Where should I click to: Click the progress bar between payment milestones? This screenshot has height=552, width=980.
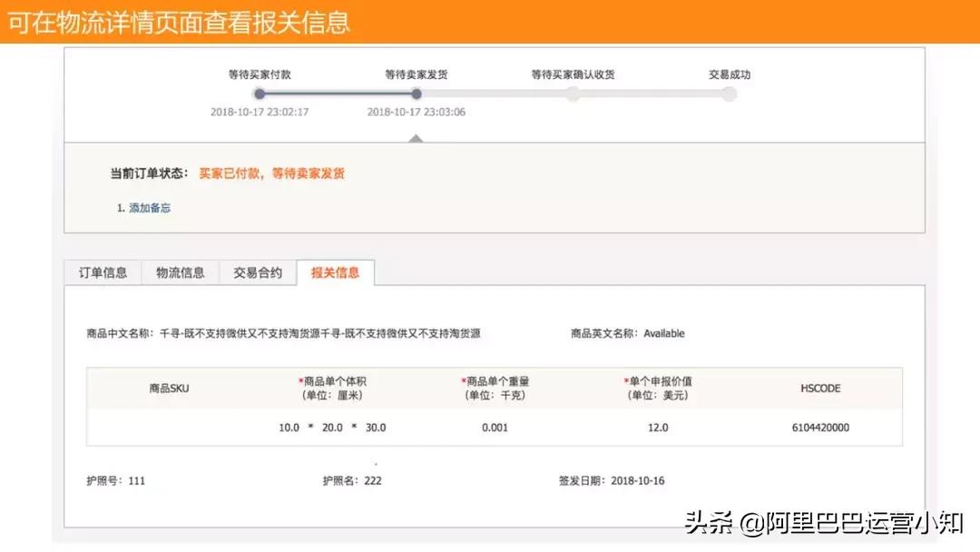click(338, 94)
